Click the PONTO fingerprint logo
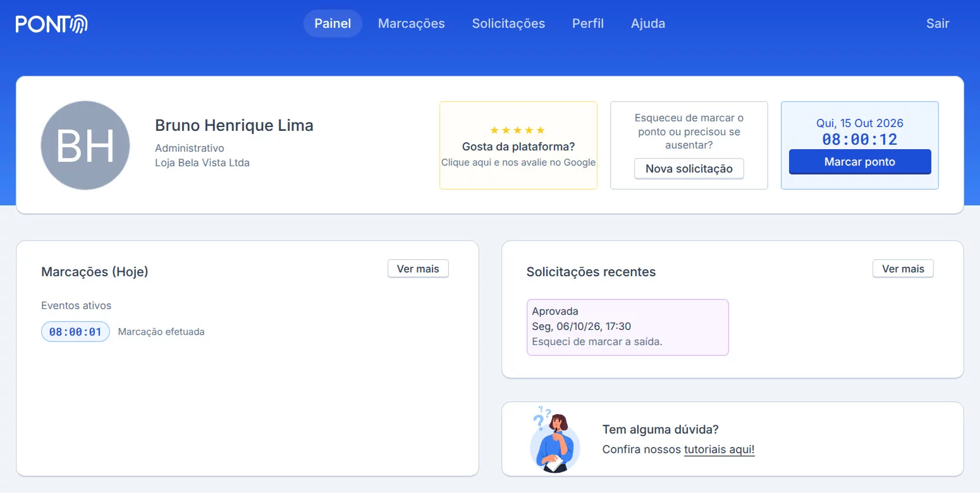Viewport: 980px width, 493px height. click(x=52, y=24)
